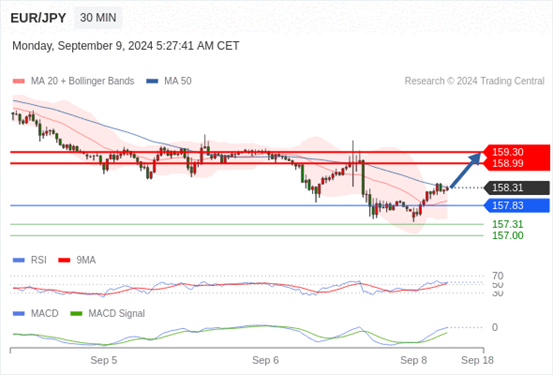553x375 pixels.
Task: Click the MACD Signal legend text
Action: pos(116,314)
